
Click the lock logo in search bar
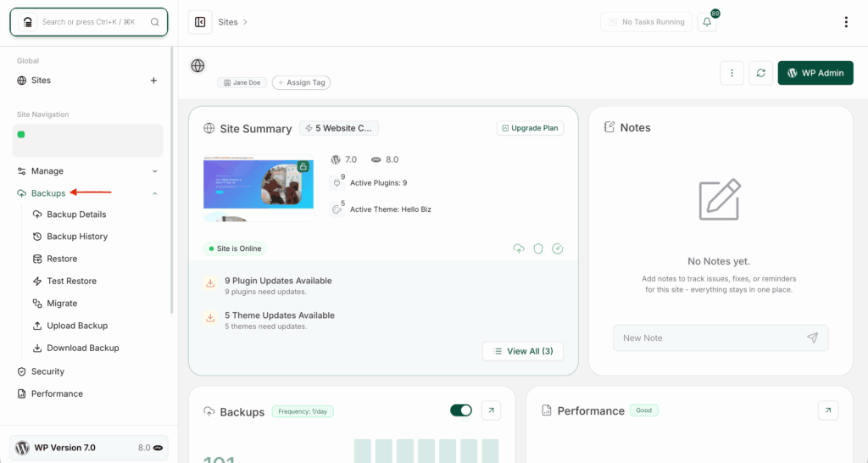[28, 22]
